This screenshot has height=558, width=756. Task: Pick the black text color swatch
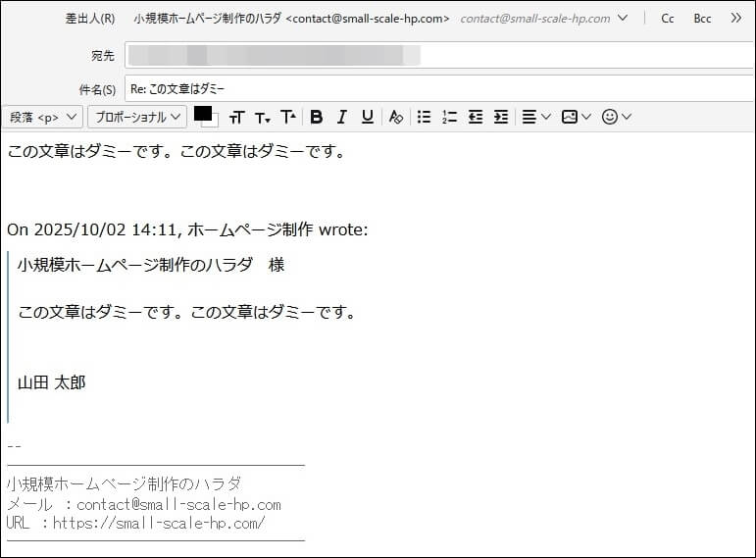point(202,113)
